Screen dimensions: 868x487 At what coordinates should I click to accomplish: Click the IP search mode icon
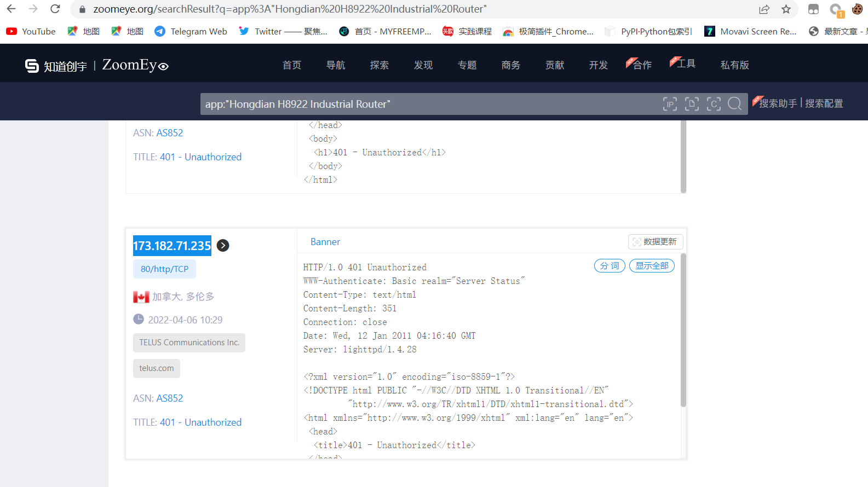pos(670,104)
